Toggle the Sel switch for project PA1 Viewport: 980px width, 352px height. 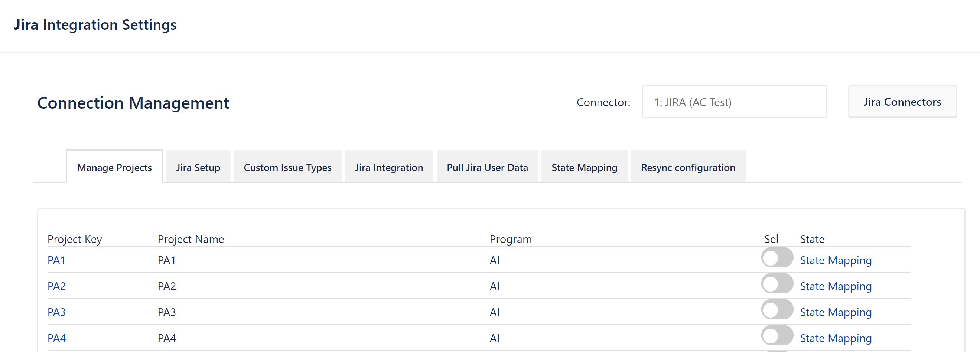pos(777,257)
